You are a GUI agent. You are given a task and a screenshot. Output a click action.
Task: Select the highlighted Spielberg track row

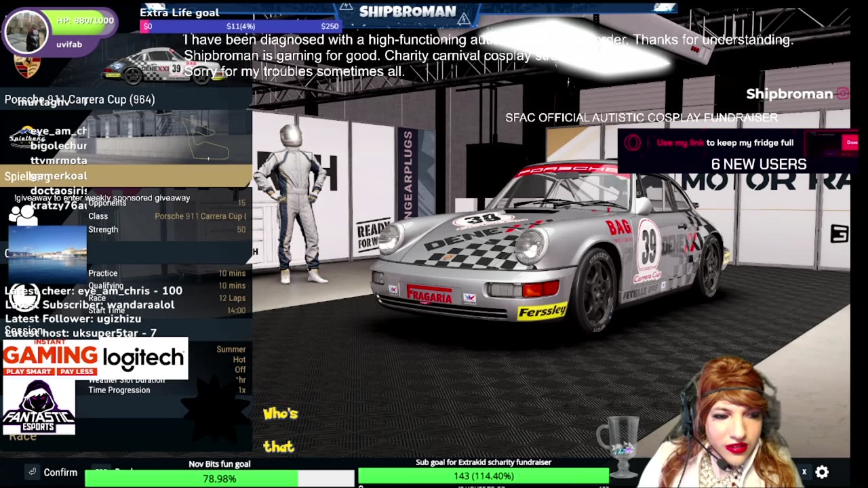(126, 176)
